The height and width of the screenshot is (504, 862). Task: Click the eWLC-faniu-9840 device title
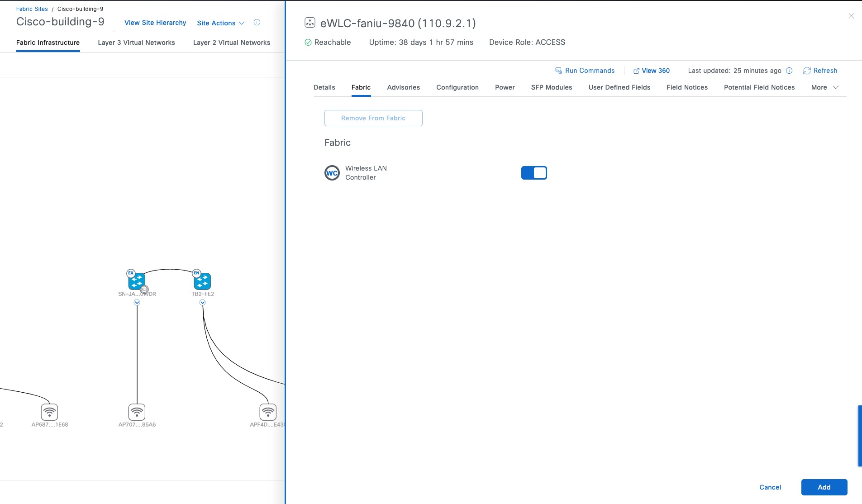click(x=398, y=23)
